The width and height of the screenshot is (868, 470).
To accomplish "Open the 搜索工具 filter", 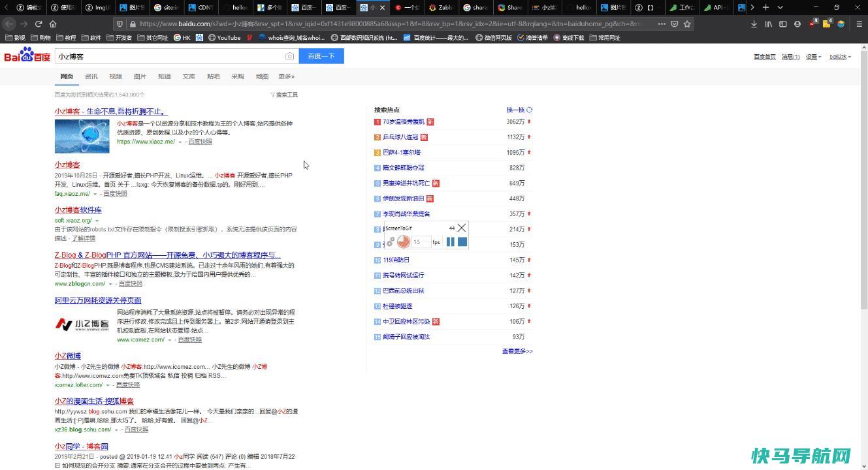I will pos(284,95).
